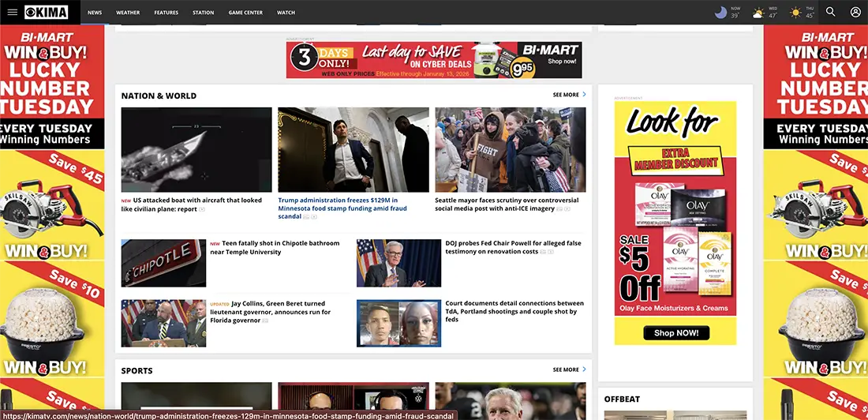Click the protest crowd FIGHT hoodie thumbnail
The width and height of the screenshot is (868, 420).
pos(511,149)
